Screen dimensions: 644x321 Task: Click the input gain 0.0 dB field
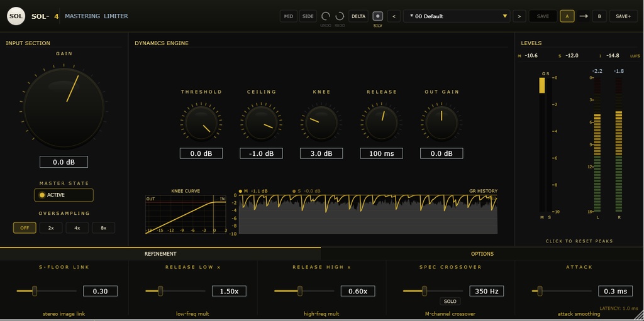[x=64, y=161]
